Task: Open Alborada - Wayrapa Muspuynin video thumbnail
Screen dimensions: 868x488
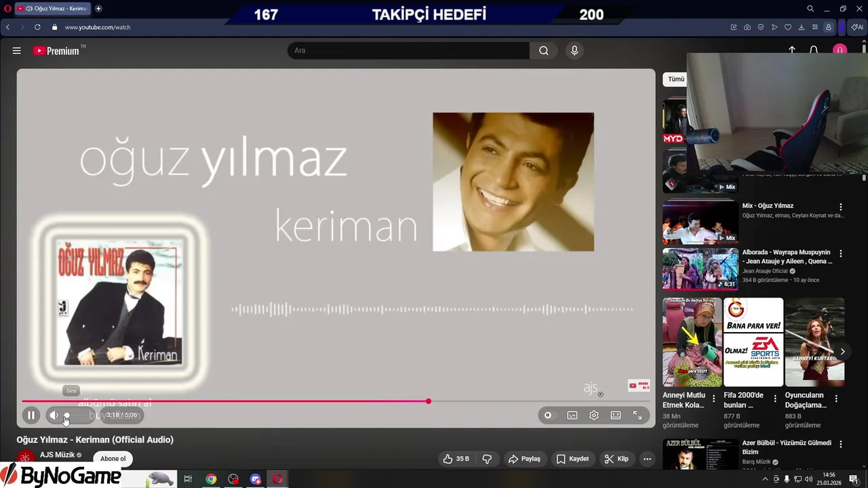Action: coord(700,269)
